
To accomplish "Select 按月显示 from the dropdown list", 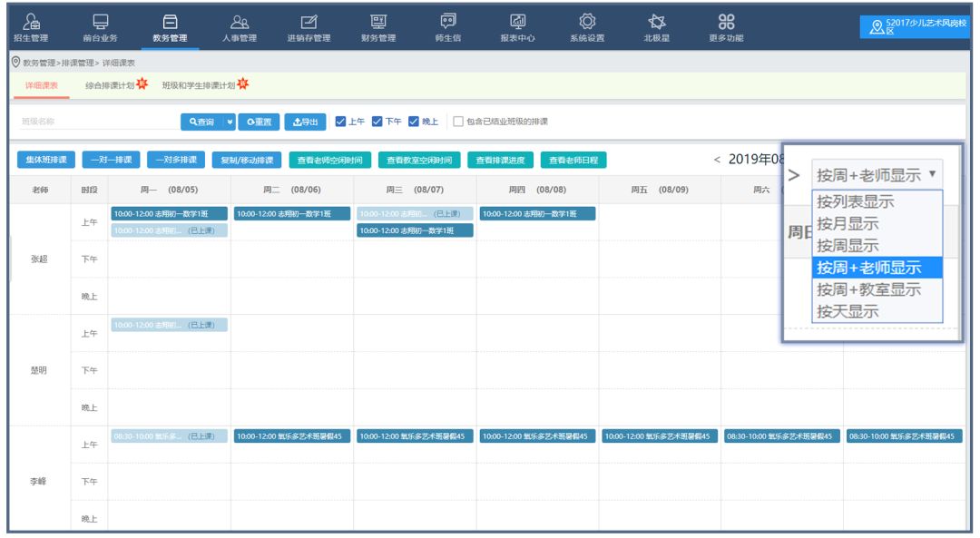I will click(x=848, y=223).
